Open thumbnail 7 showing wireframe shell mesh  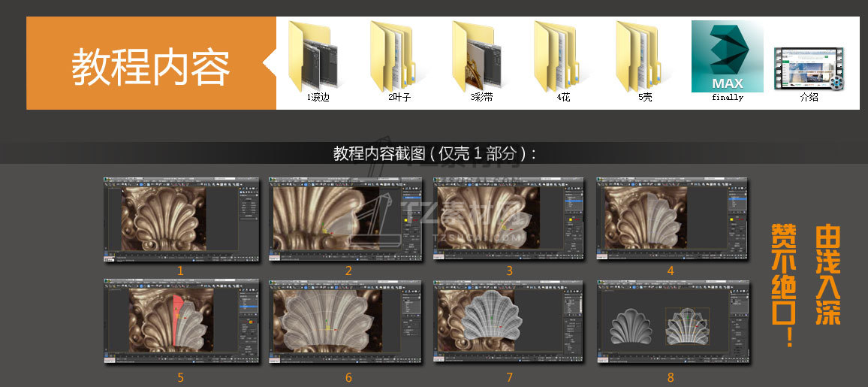[509, 322]
